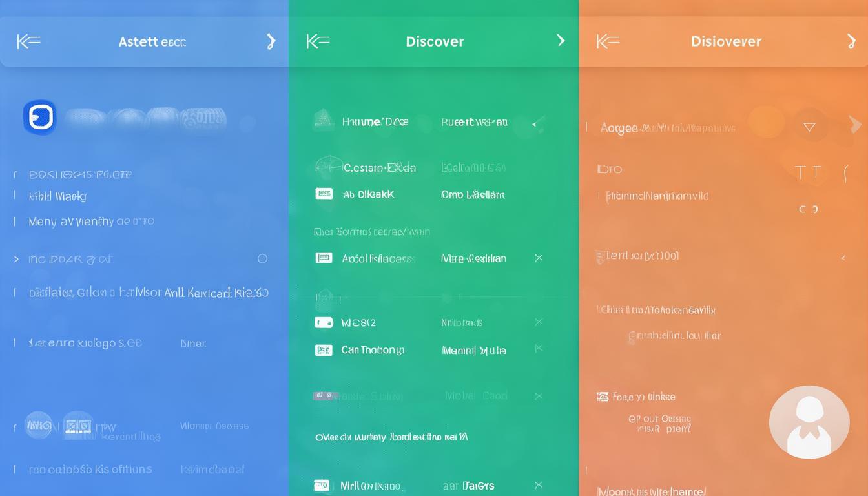Click the icon left of 'WIGS12' row

(x=324, y=322)
